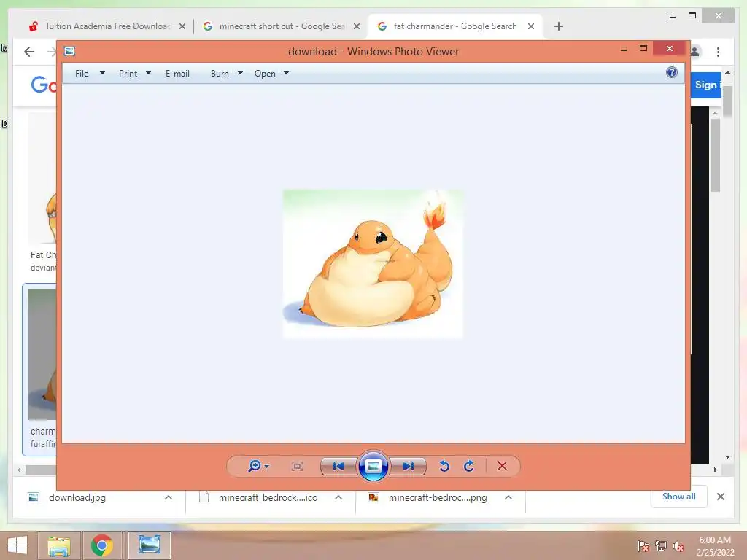Open the Burn menu in Photo Viewer

(x=220, y=74)
